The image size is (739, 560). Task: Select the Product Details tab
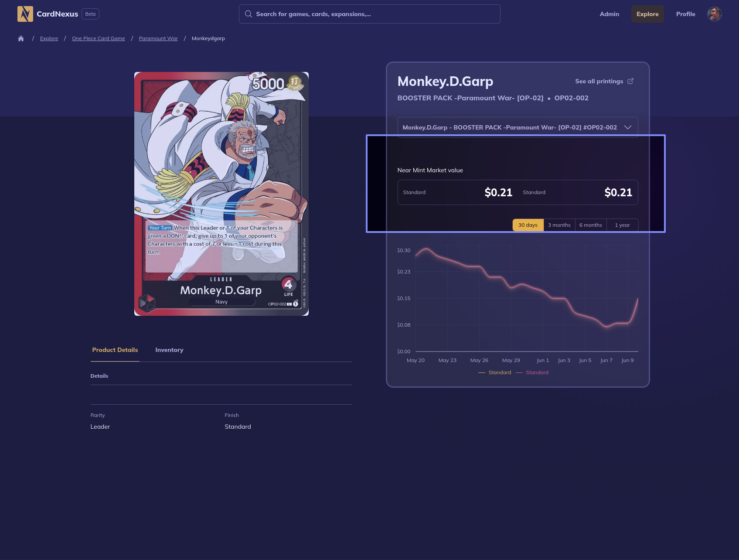pos(115,350)
